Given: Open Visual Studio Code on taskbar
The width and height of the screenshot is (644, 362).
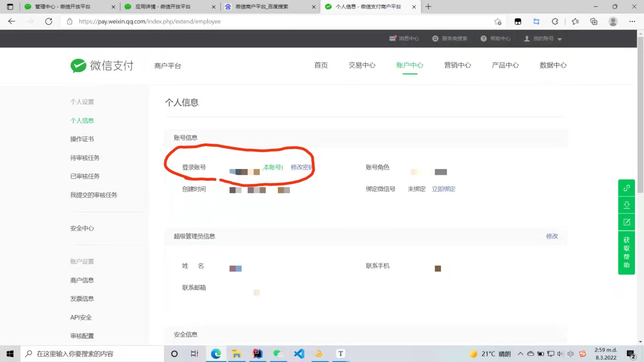Looking at the screenshot, I should [x=299, y=354].
